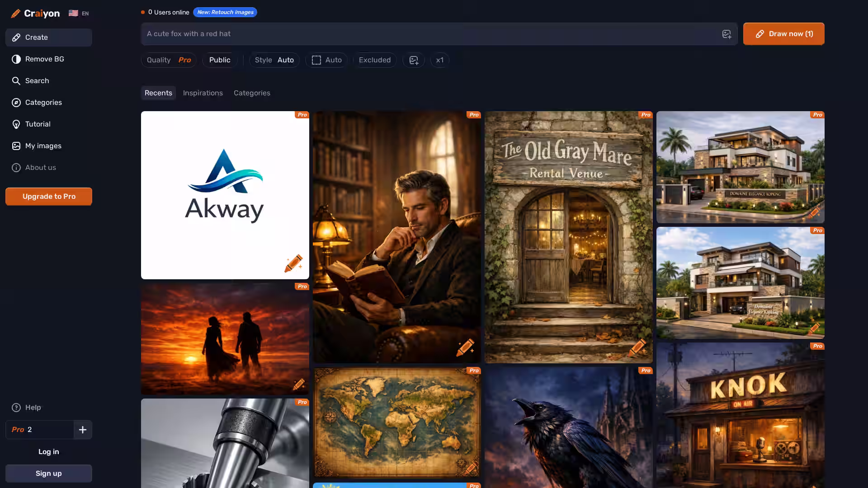Change the x1 image count control
The width and height of the screenshot is (868, 488).
pyautogui.click(x=439, y=60)
